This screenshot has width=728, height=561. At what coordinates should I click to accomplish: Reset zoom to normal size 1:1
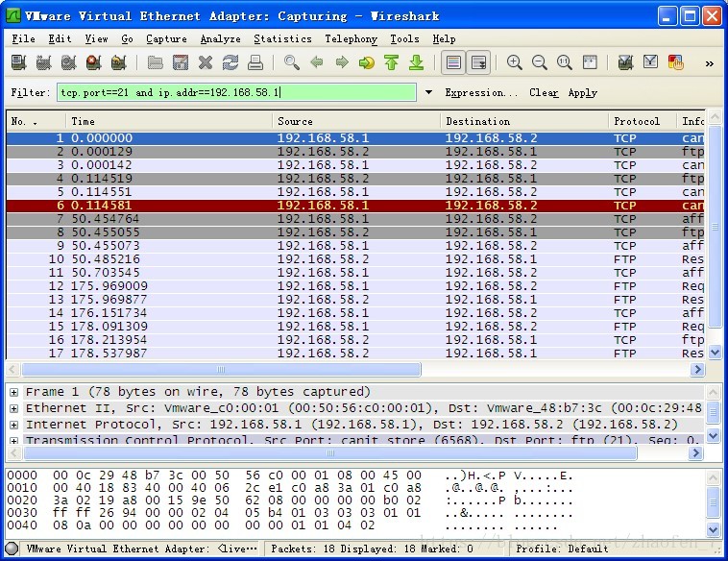click(565, 62)
